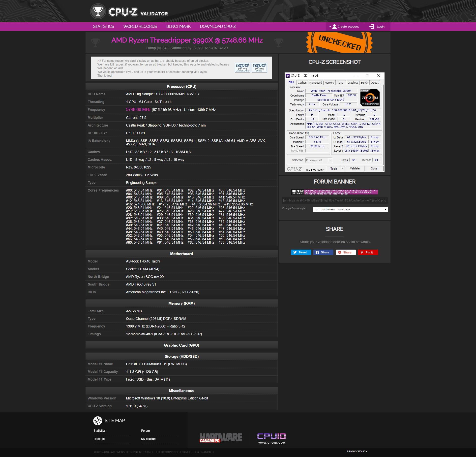Open the Processor #1 selection dropdown
476x457 pixels.
tap(319, 160)
